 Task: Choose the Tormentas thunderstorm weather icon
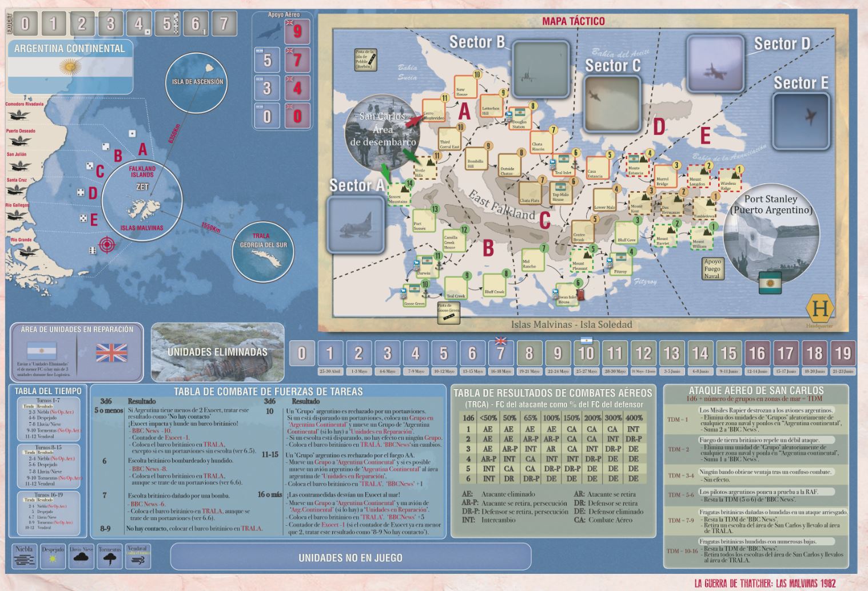[x=110, y=557]
